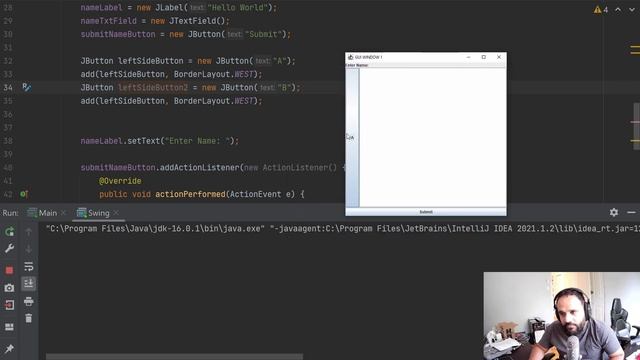Click the horizontal scrollbar in the console

click(x=174, y=356)
